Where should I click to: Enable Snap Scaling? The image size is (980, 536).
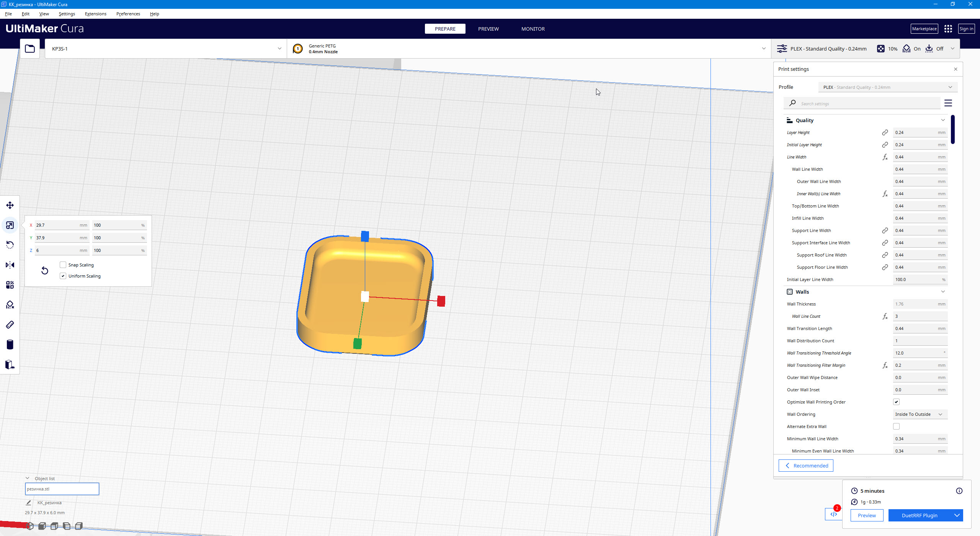tap(63, 265)
